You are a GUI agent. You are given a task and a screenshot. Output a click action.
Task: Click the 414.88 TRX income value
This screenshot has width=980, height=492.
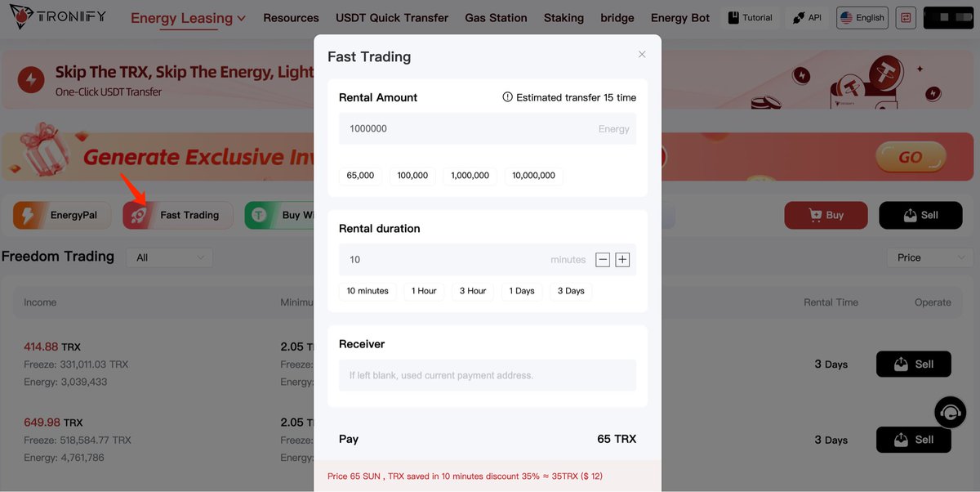click(x=52, y=347)
